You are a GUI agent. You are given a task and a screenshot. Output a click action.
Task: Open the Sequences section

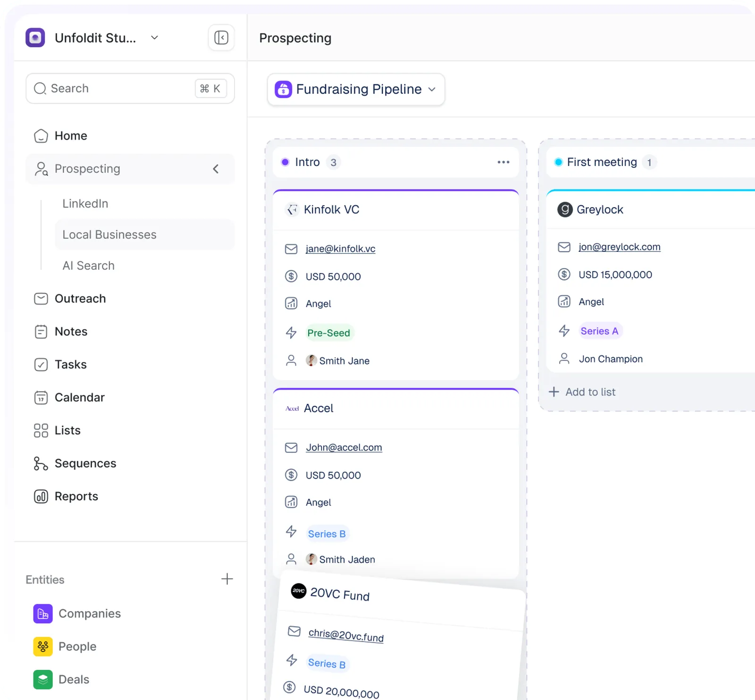point(85,464)
